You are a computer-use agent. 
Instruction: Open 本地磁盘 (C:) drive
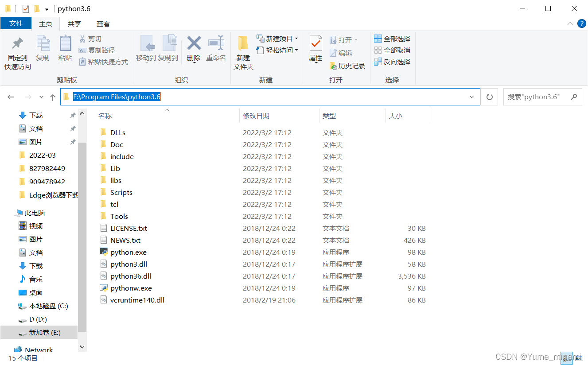[49, 306]
